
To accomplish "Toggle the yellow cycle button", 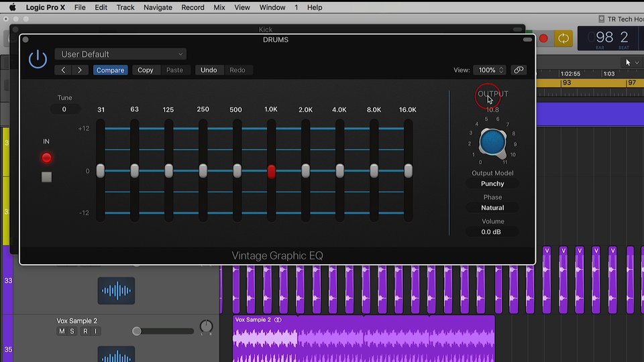I will click(x=563, y=39).
